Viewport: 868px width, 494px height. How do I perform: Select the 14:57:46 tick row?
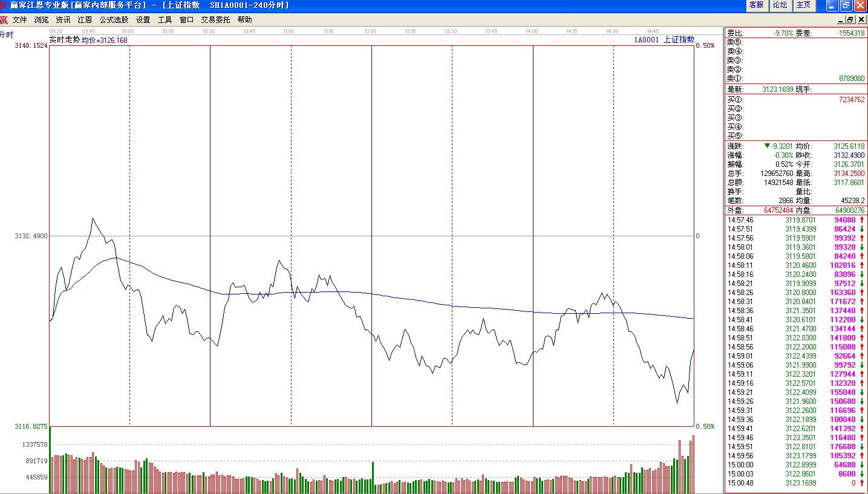coord(795,220)
